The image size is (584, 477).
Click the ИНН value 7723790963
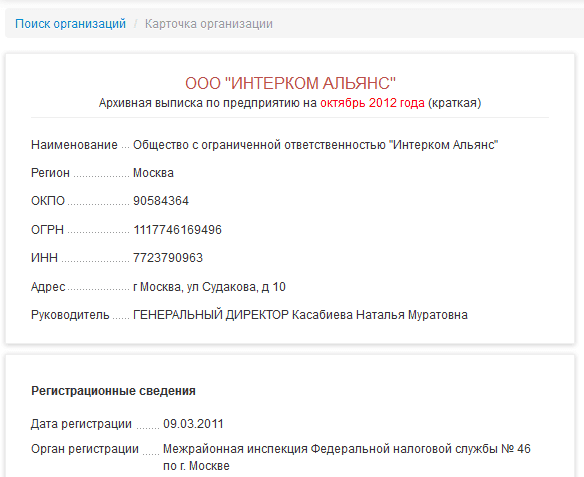pos(168,258)
